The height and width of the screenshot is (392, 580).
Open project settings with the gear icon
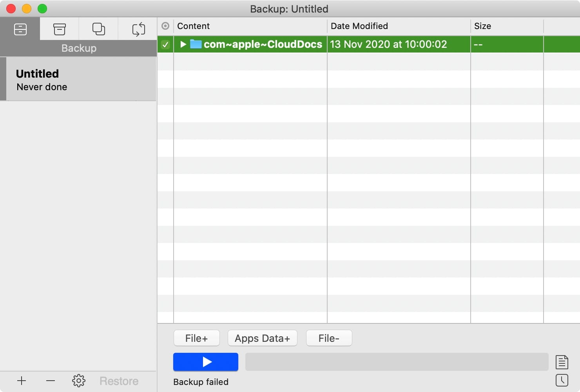pos(78,381)
